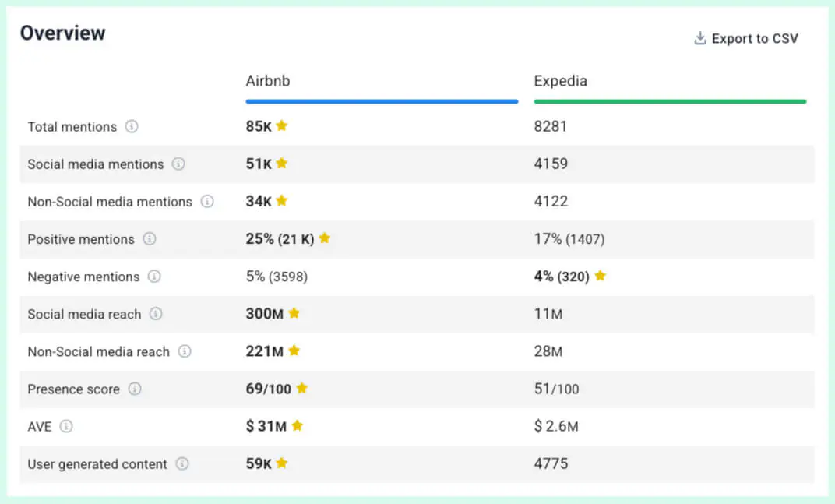Viewport: 835px width, 504px height.
Task: Click Expedia's 4% (320) negative value
Action: 562,277
